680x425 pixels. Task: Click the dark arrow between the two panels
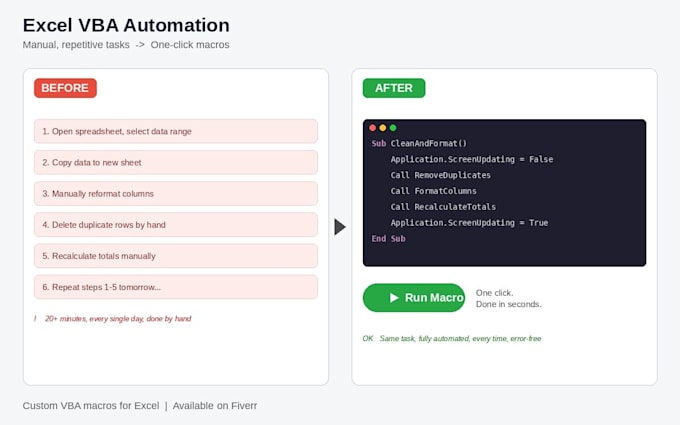point(340,227)
